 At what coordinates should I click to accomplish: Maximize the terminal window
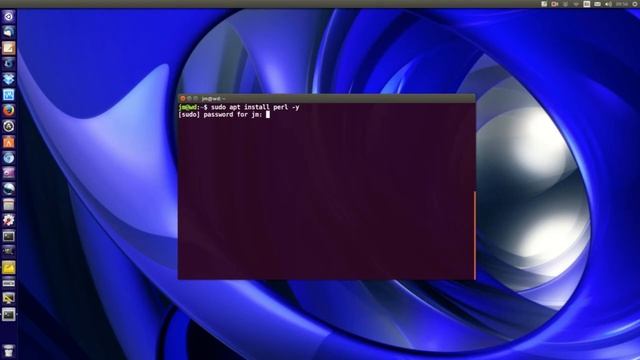196,98
